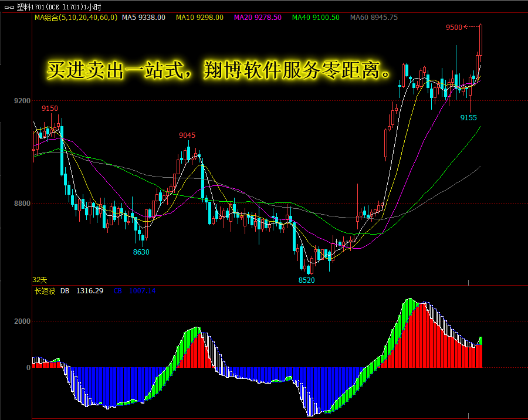Click the green MA40 9100.50 value
This screenshot has width=528, height=420.
pos(316,18)
